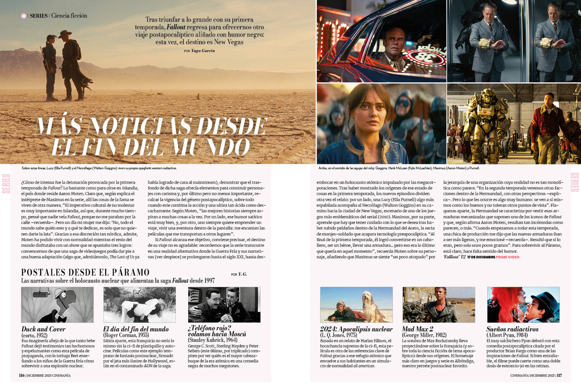
Task: Click the Duck and Cover film still
Action: tap(57, 304)
